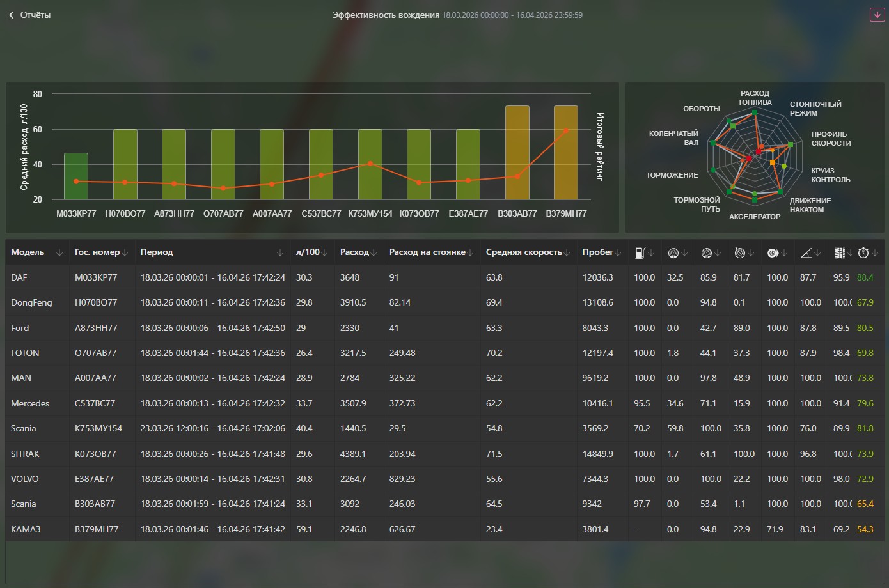The width and height of the screenshot is (889, 588).
Task: Click the angle ruler column icon
Action: 806,253
